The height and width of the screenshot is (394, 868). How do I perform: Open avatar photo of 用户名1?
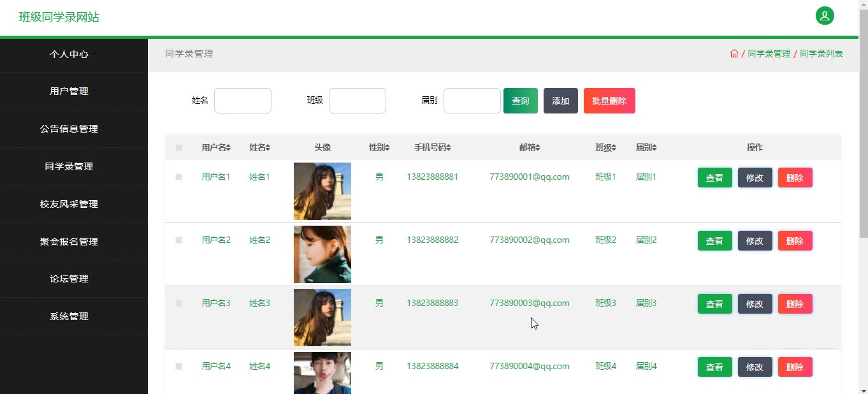pos(322,191)
